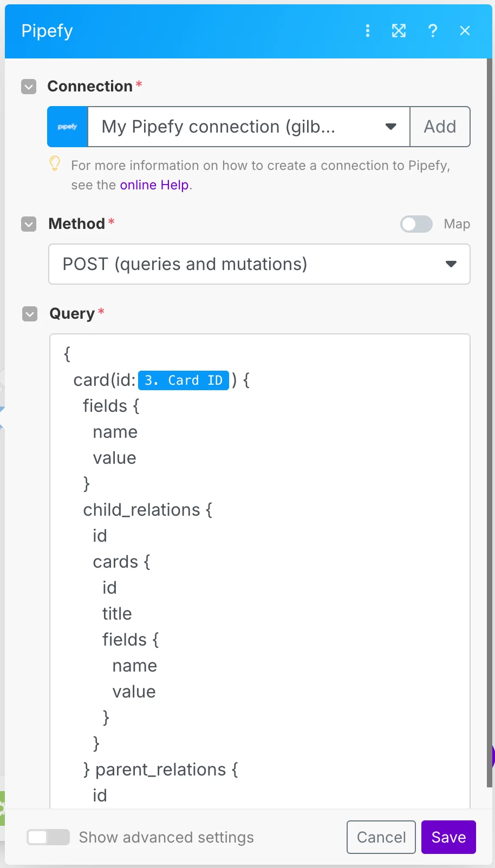The image size is (495, 868).
Task: Enable Show advanced settings switch
Action: point(48,837)
